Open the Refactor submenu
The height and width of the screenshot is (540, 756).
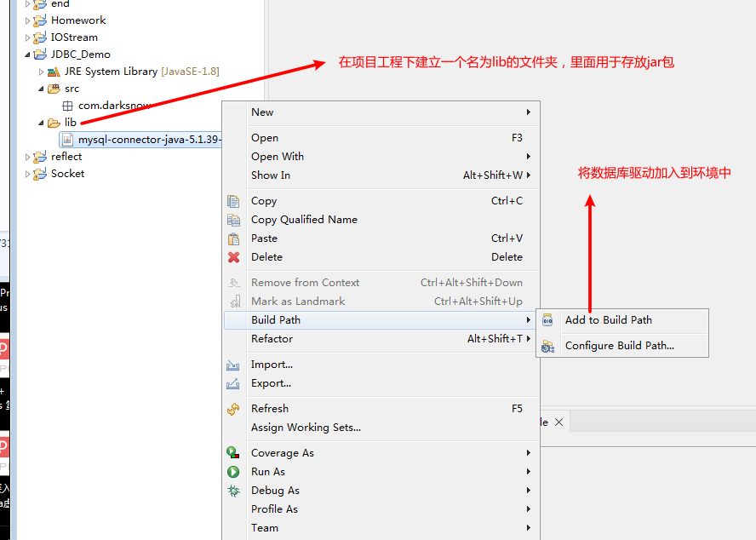(381, 339)
